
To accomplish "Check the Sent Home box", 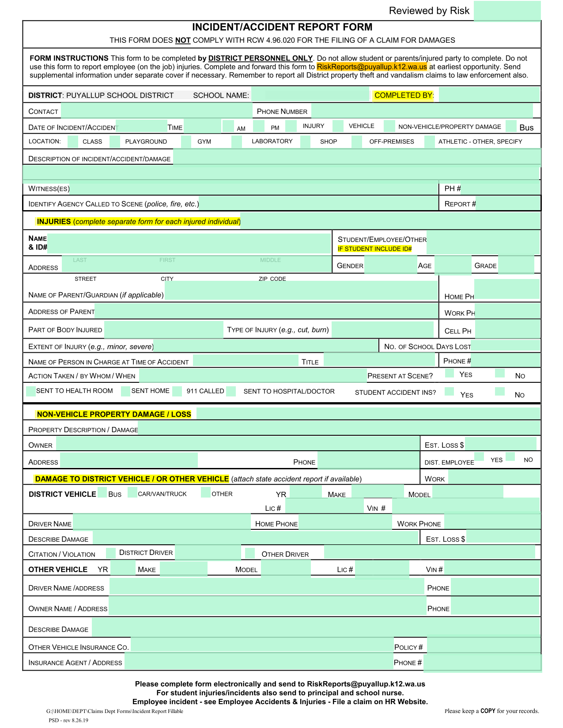I will (125, 391).
